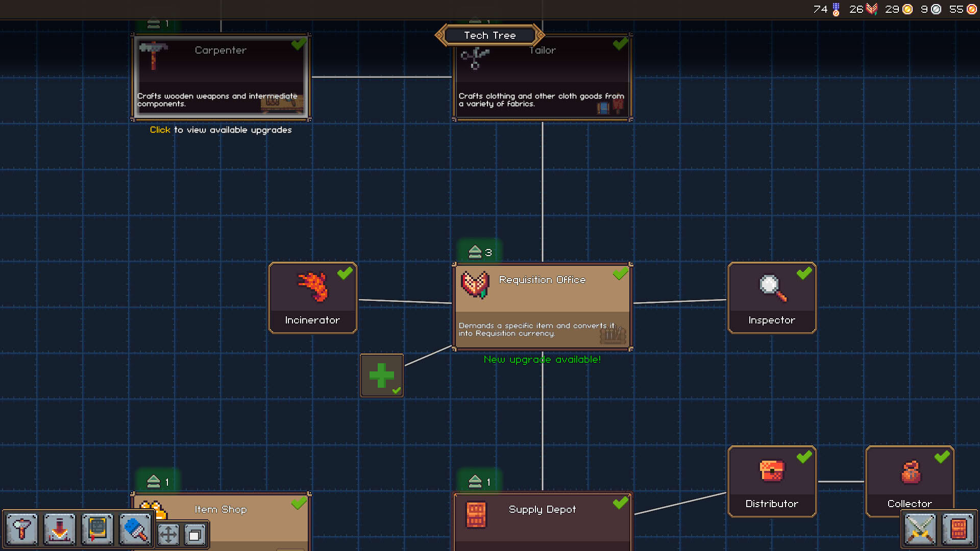
Task: Open the orange crate button at bottom right
Action: [x=958, y=529]
